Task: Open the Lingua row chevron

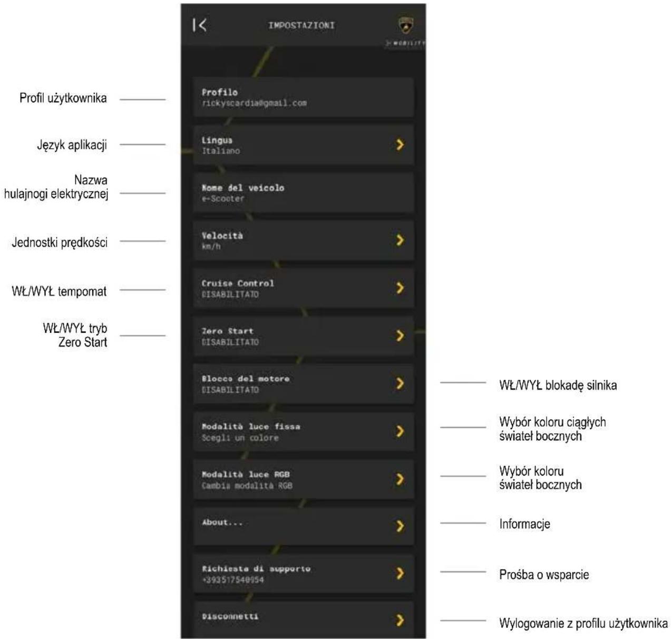Action: tap(400, 144)
